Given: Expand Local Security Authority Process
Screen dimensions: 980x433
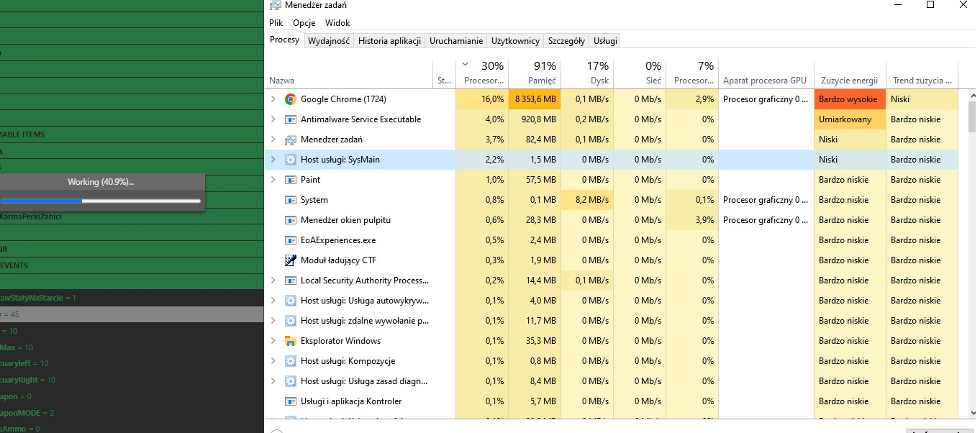Looking at the screenshot, I should pos(273,281).
